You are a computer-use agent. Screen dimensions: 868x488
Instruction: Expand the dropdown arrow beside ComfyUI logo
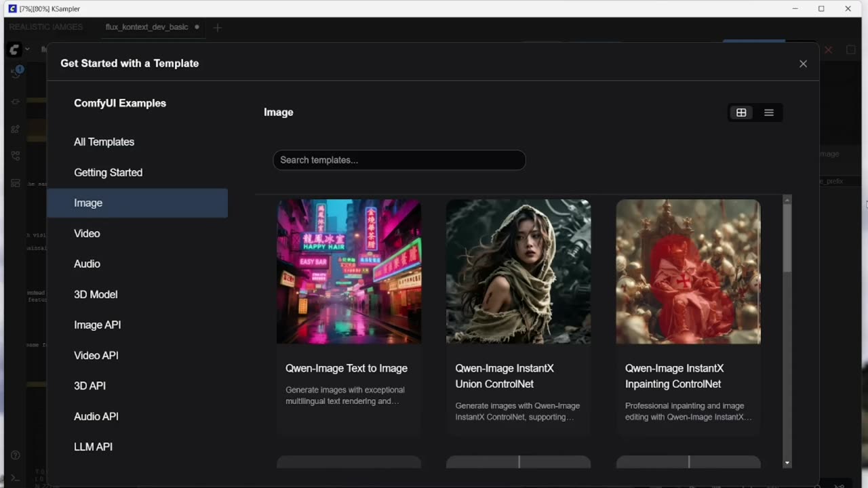pos(28,49)
